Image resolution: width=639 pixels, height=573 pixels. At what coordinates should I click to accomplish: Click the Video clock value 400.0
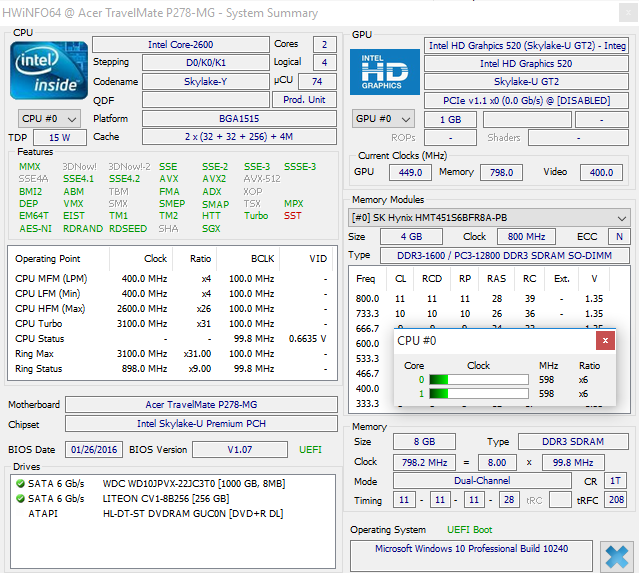coord(601,172)
